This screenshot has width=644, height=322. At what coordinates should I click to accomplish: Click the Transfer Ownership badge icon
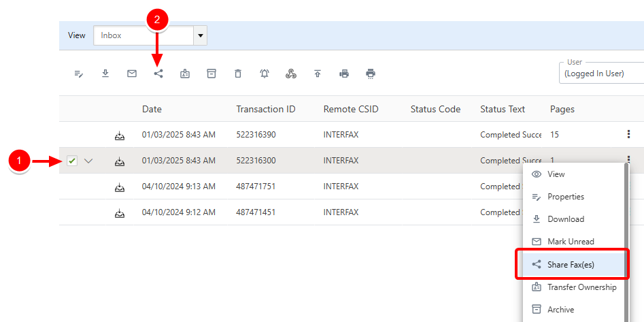tap(185, 74)
